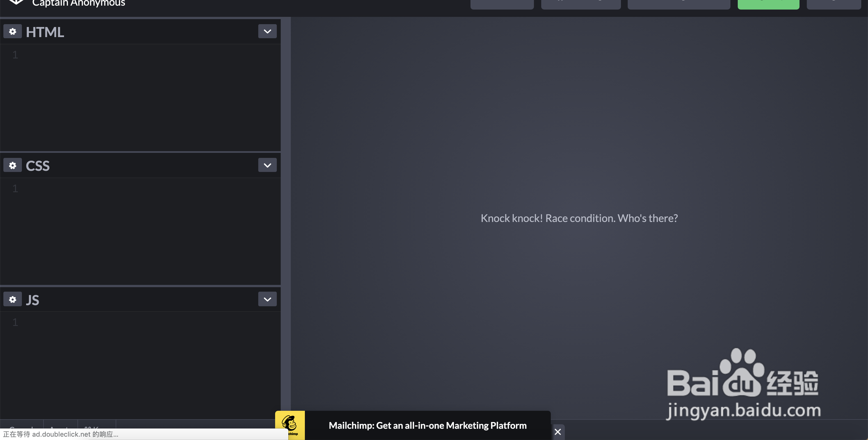Open the Mailchimp marketing platform ad text
The width and height of the screenshot is (868, 440).
(x=428, y=425)
